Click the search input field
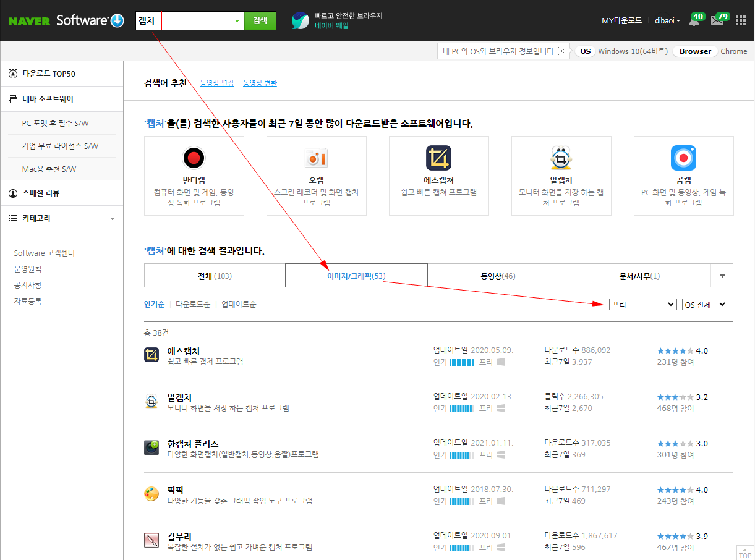 click(x=190, y=20)
